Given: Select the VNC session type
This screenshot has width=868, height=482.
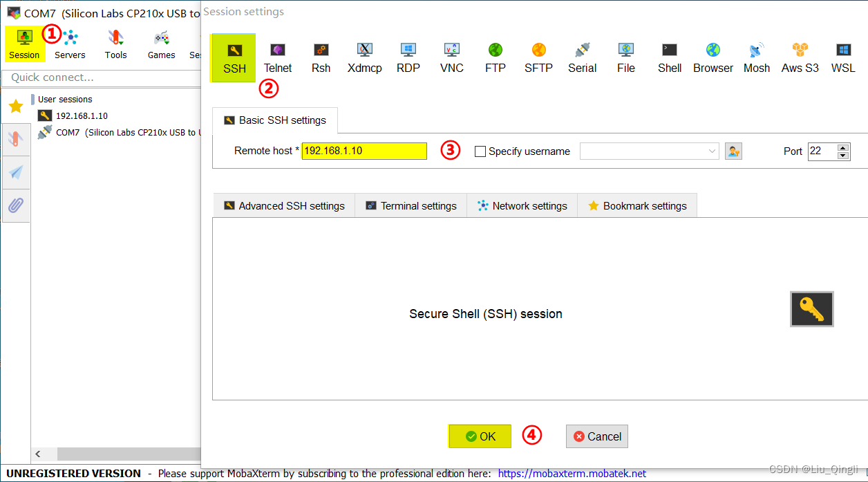Looking at the screenshot, I should click(452, 57).
